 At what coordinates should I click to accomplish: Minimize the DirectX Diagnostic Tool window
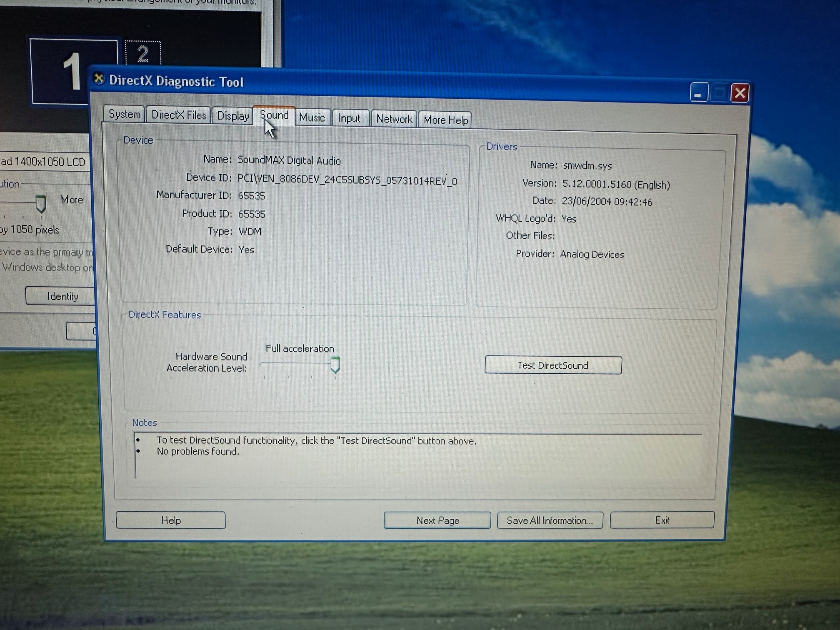tap(699, 92)
